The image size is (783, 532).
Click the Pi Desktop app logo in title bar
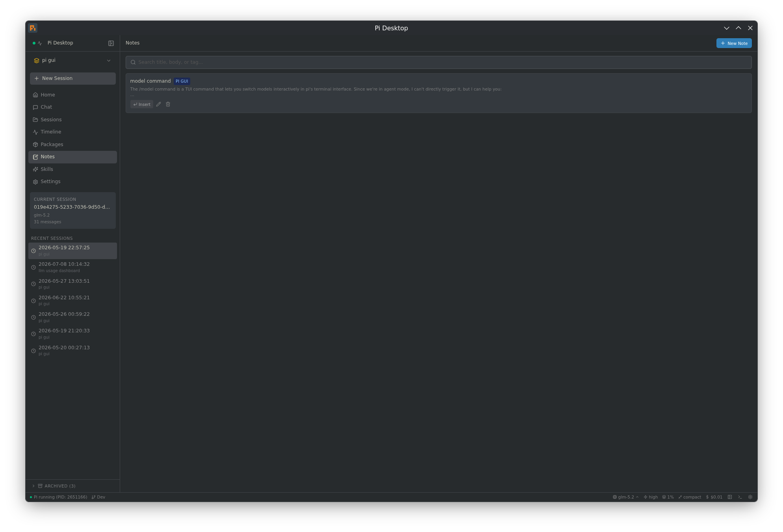coord(33,28)
